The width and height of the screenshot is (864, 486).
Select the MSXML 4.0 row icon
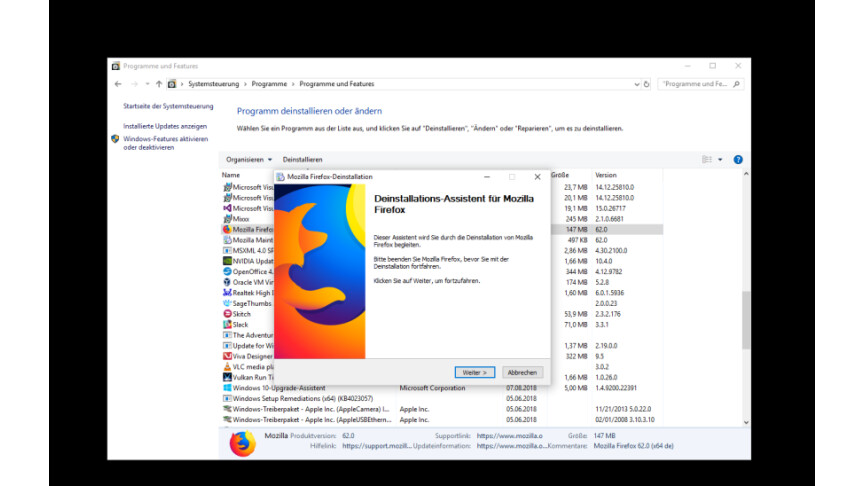tap(227, 250)
